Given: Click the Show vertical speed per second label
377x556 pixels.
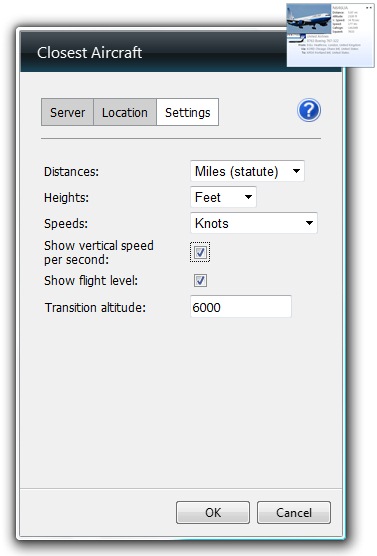Looking at the screenshot, I should pyautogui.click(x=99, y=252).
